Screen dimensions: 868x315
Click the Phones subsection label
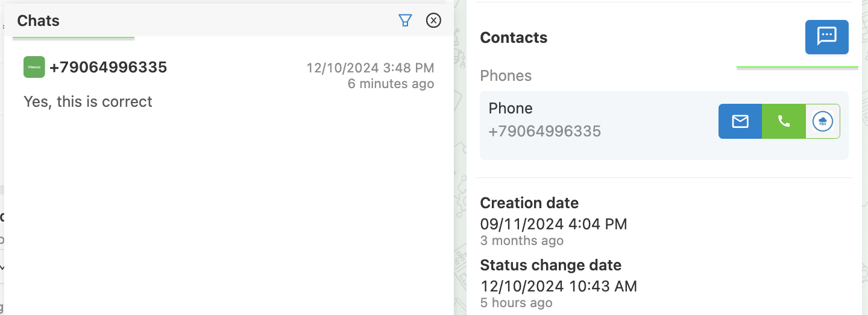click(506, 75)
